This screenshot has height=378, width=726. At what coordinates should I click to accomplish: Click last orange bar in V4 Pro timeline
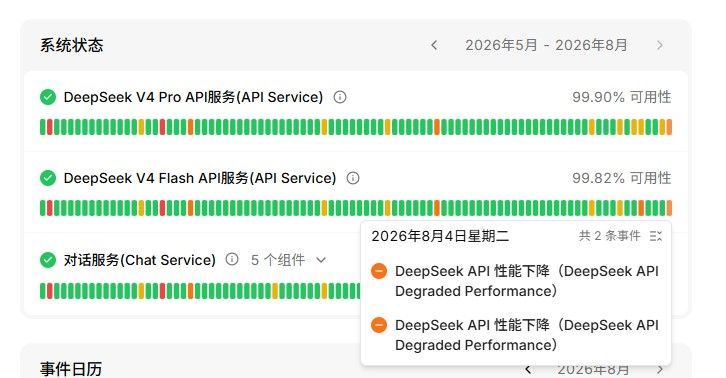669,127
